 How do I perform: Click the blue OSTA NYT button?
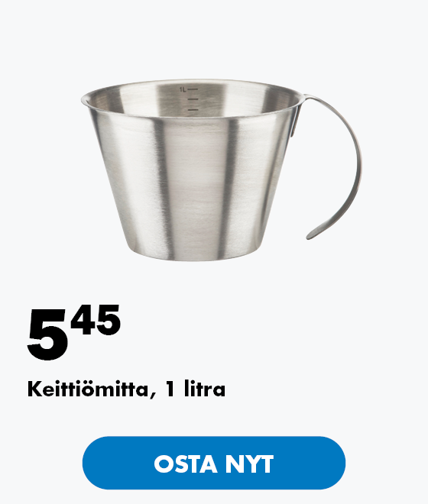coord(214,463)
